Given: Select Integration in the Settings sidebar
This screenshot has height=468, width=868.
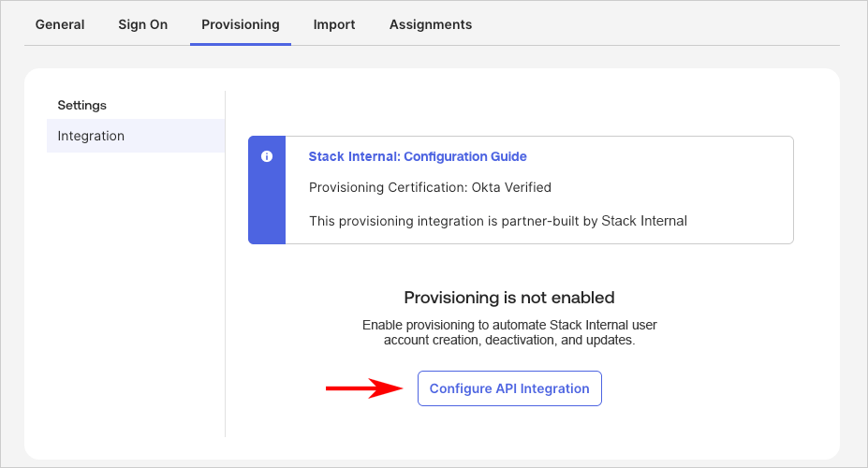Looking at the screenshot, I should point(91,136).
